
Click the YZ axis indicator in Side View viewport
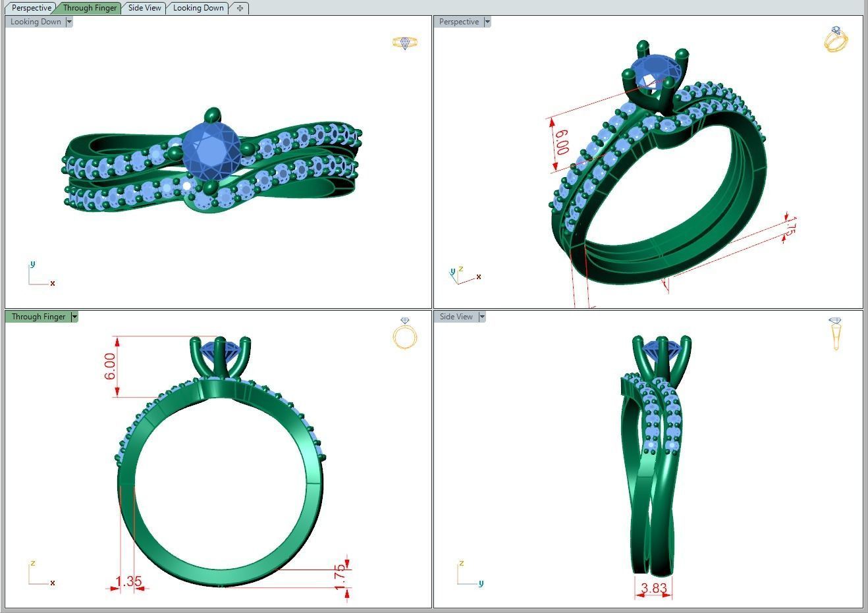coord(470,573)
